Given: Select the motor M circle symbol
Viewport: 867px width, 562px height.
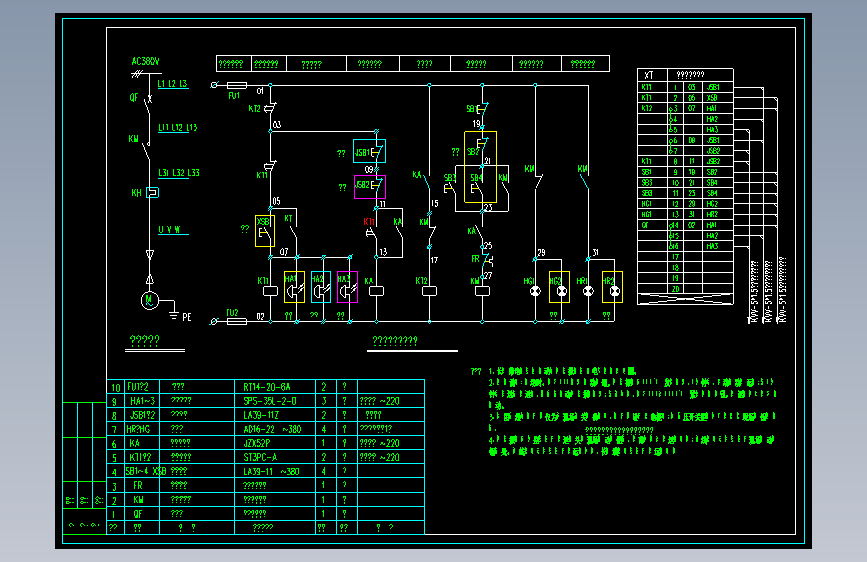Looking at the screenshot, I should coord(149,300).
